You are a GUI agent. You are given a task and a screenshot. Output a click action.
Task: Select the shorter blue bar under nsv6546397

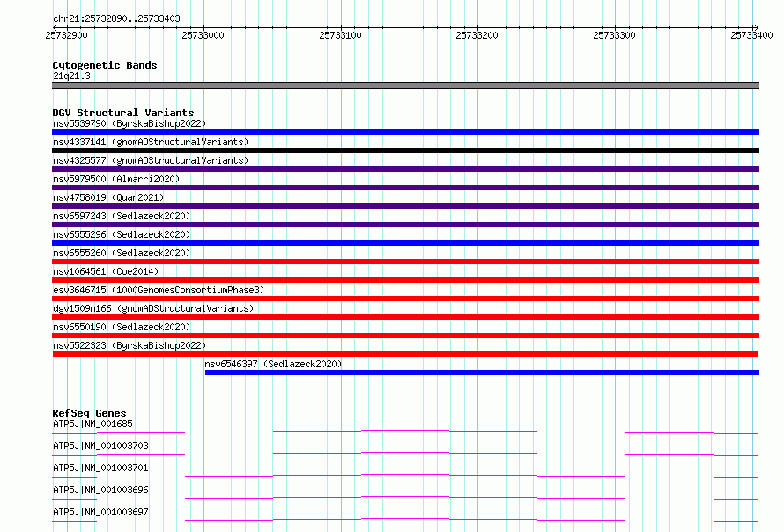tap(482, 373)
